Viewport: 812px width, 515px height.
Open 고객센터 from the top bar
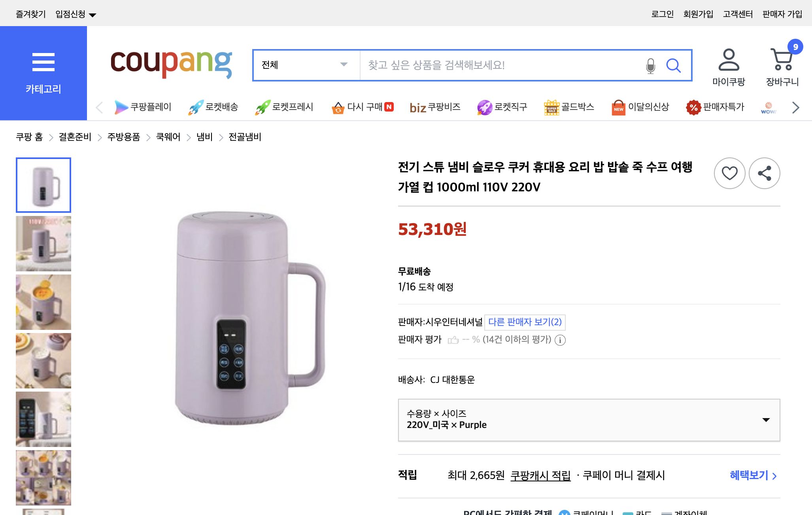tap(738, 13)
